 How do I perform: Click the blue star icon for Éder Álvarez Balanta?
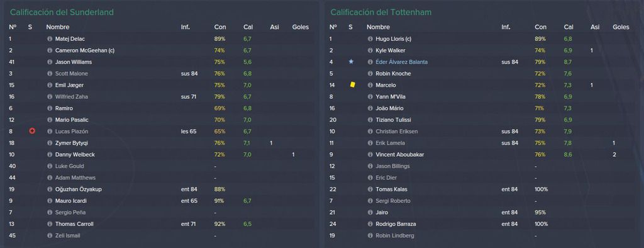[351, 62]
